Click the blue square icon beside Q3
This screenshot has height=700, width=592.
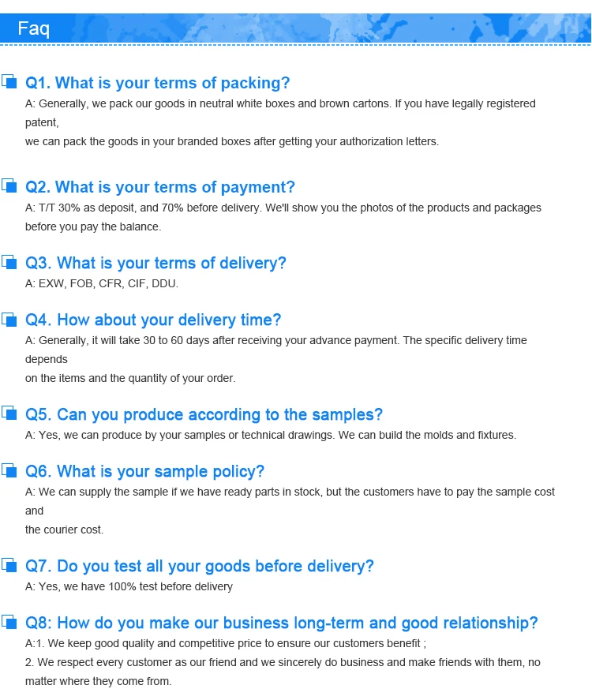[x=9, y=262]
